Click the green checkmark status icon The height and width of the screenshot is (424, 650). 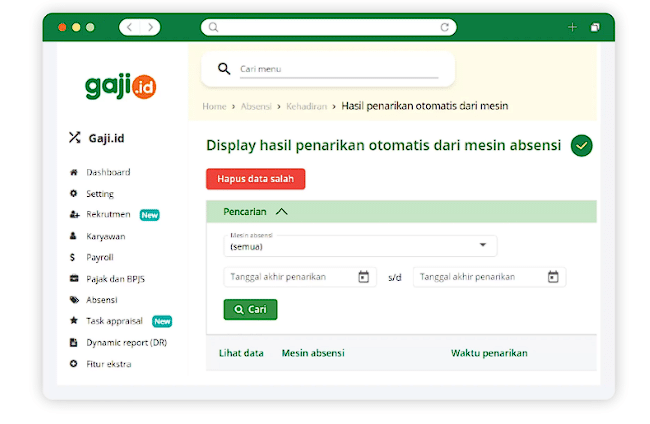[581, 146]
